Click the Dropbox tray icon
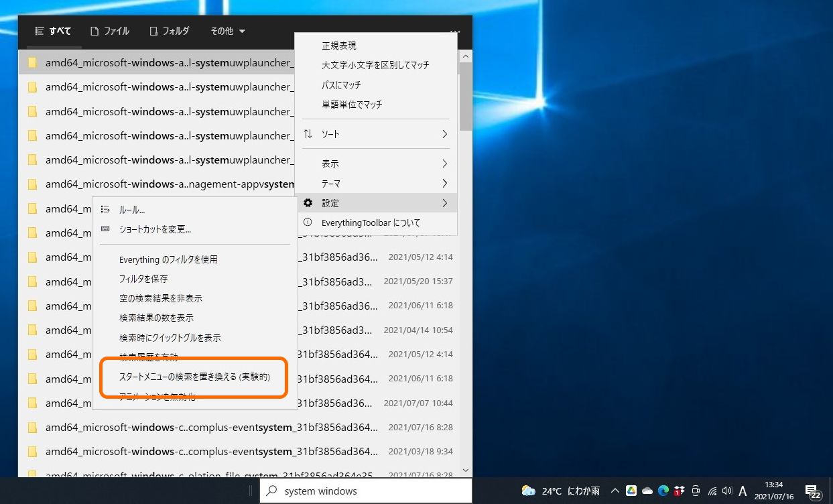The height and width of the screenshot is (504, 833). point(679,491)
